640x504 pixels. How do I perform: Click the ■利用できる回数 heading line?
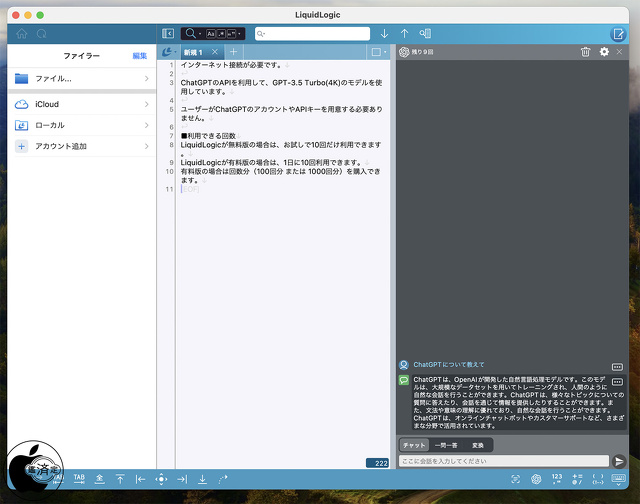coord(208,136)
